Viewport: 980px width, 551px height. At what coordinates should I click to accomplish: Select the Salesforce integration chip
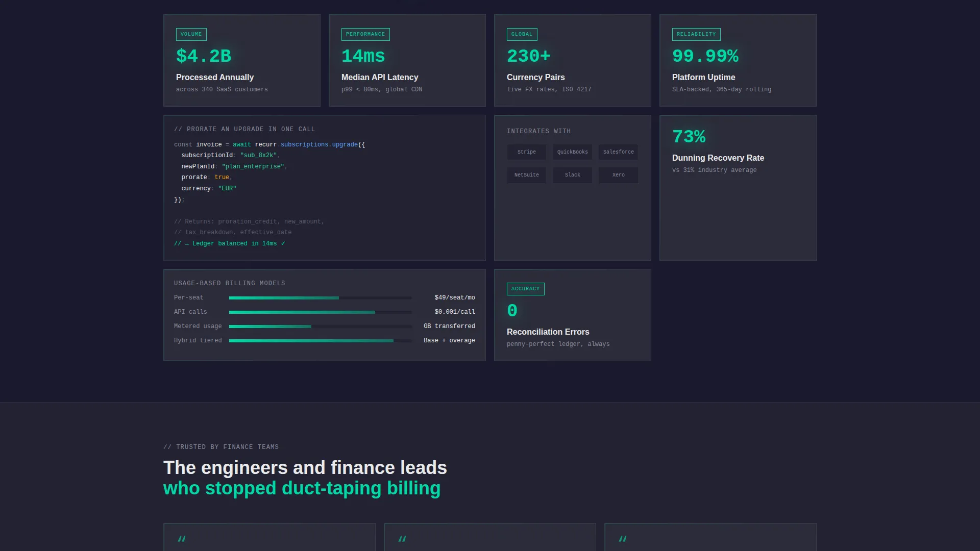pos(618,152)
